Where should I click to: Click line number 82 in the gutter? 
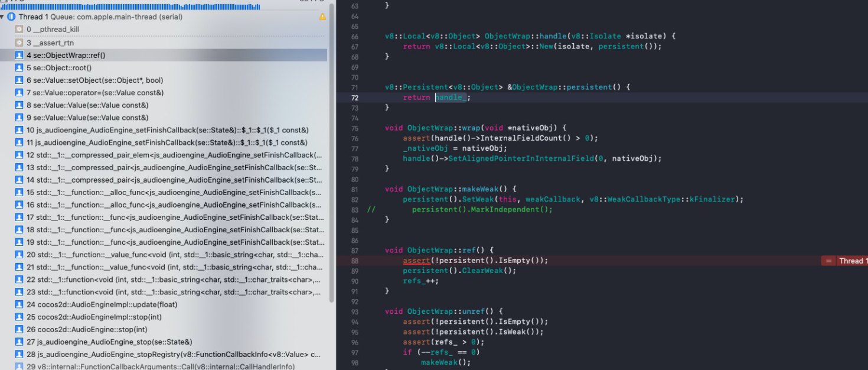[354, 199]
